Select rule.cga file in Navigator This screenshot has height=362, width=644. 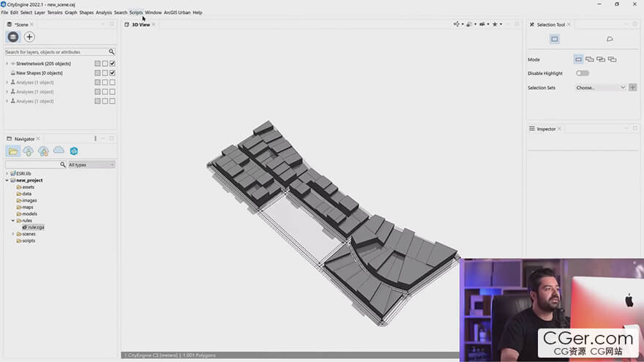coord(36,227)
